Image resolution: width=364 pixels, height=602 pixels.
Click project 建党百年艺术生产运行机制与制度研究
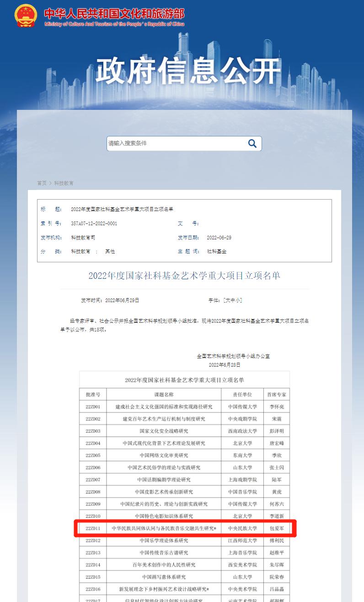click(x=164, y=419)
